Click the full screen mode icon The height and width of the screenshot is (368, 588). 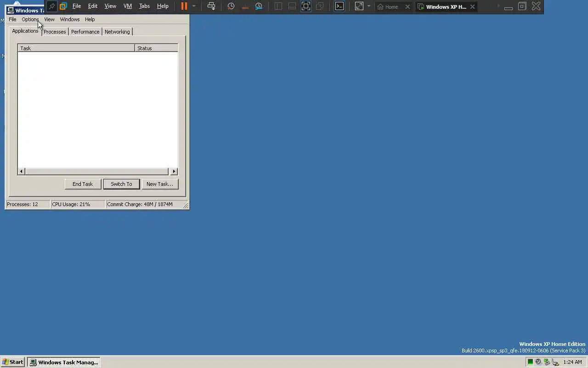(x=306, y=6)
